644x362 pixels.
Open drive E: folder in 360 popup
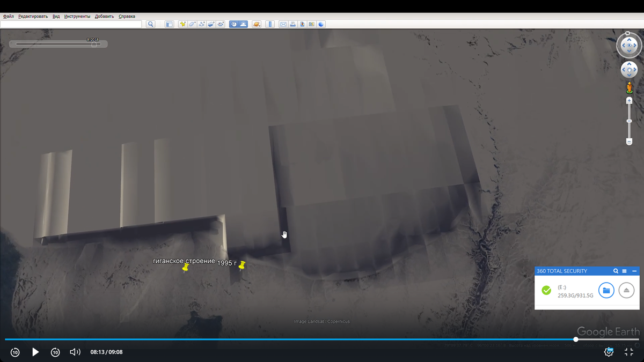(x=606, y=291)
